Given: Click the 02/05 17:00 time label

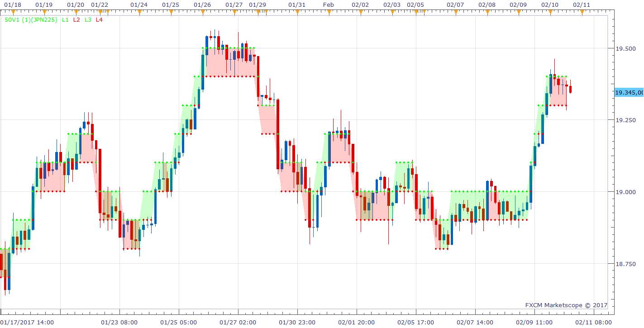Looking at the screenshot, I should (416, 322).
